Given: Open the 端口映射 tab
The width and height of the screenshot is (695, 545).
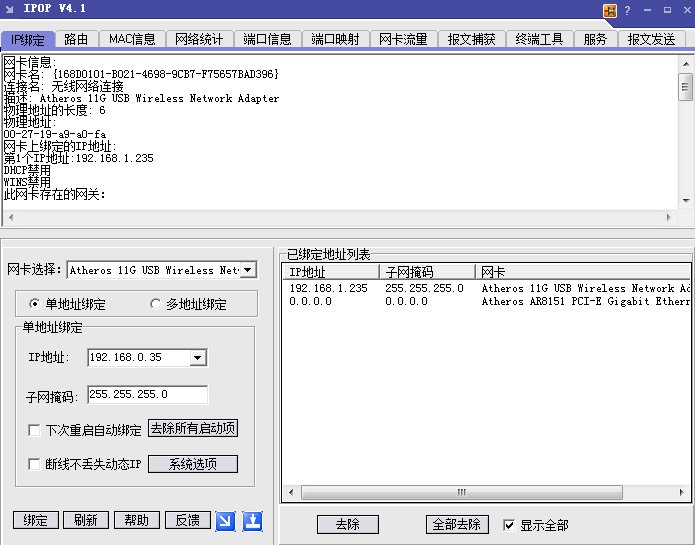Looking at the screenshot, I should (336, 39).
